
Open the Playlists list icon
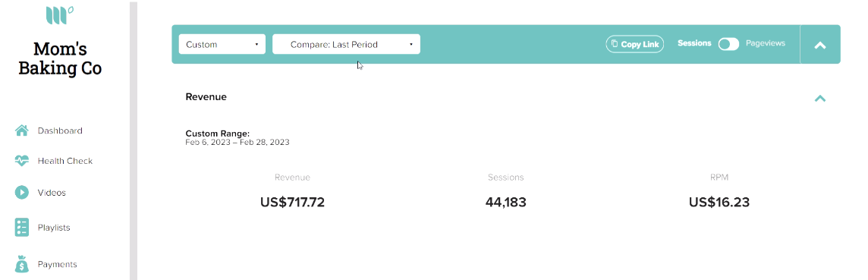point(21,228)
